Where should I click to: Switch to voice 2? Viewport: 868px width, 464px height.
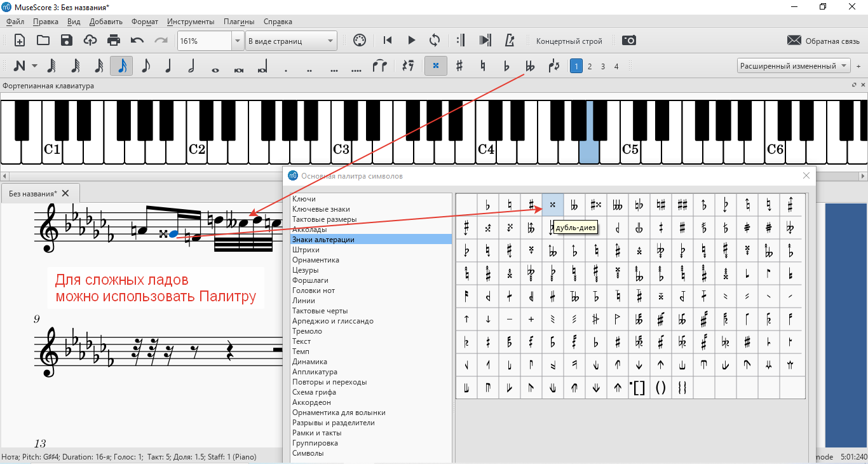[590, 66]
